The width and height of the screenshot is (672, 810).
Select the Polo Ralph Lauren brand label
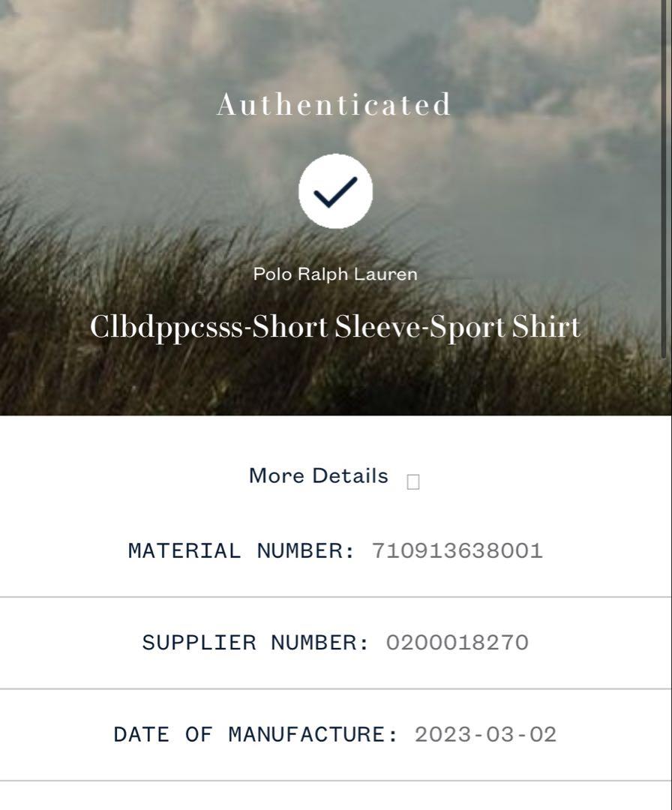pos(335,274)
